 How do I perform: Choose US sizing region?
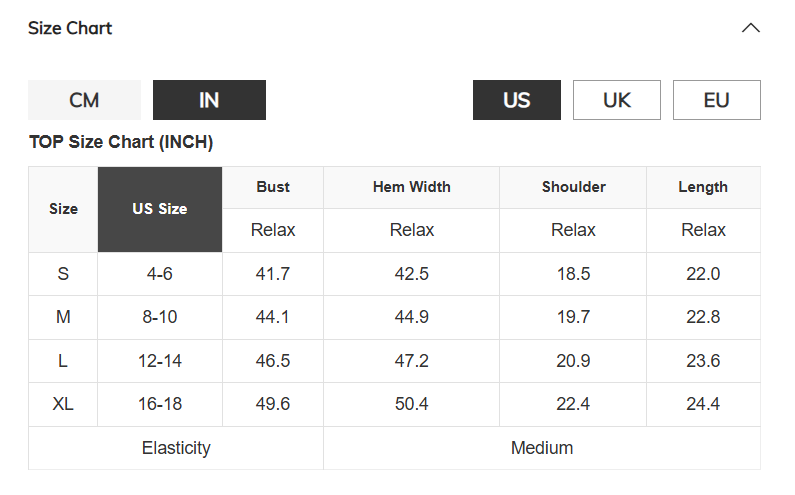pyautogui.click(x=517, y=100)
